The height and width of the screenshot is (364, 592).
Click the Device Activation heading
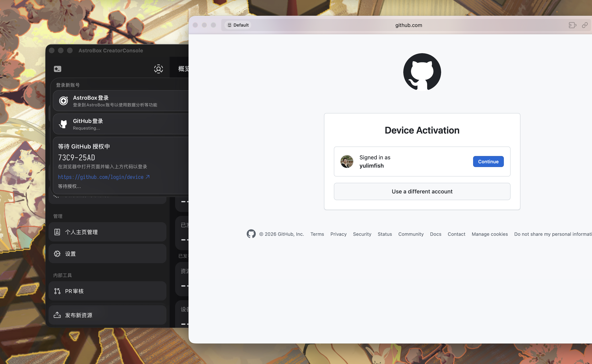[x=422, y=130]
